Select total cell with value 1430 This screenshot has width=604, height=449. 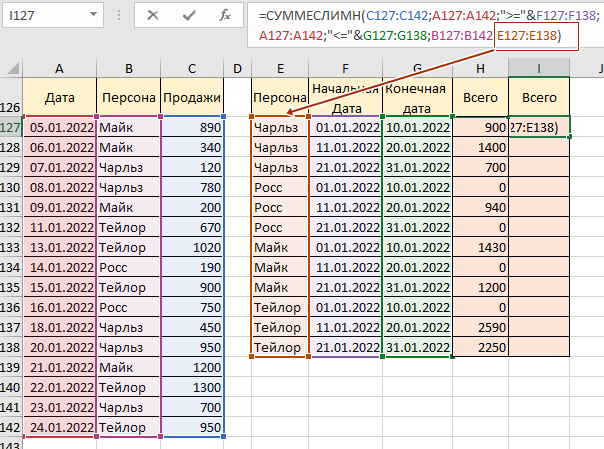coord(480,247)
